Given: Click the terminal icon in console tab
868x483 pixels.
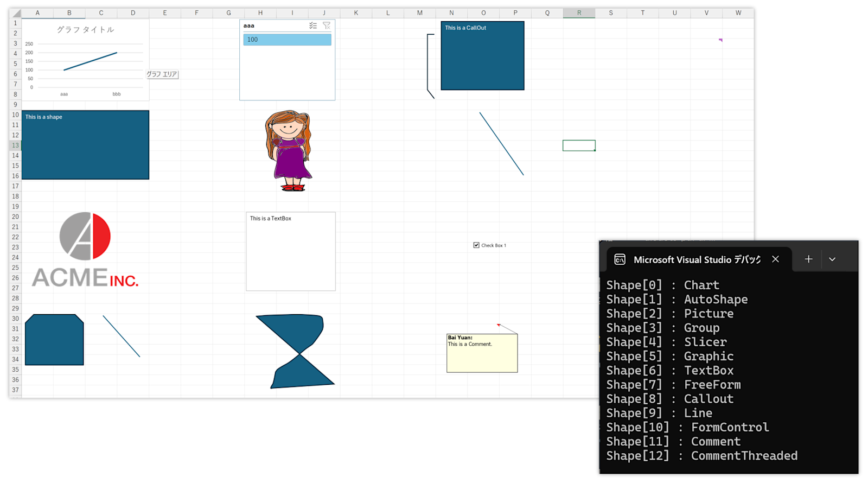Looking at the screenshot, I should [620, 259].
